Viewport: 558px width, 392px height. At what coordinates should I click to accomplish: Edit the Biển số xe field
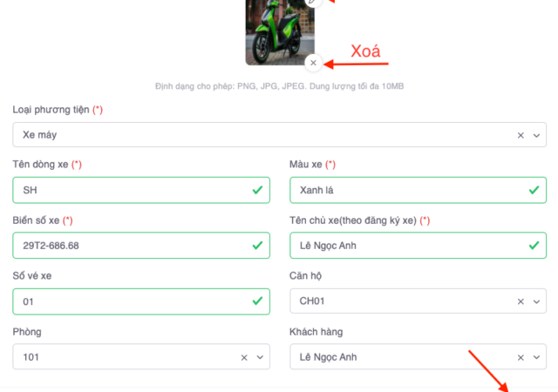click(x=131, y=246)
